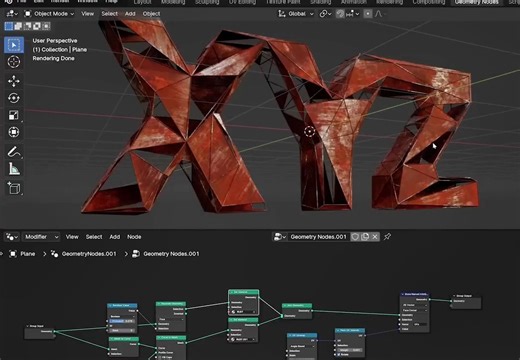Create a new node tree copy
The image size is (520, 360).
[x=365, y=237]
